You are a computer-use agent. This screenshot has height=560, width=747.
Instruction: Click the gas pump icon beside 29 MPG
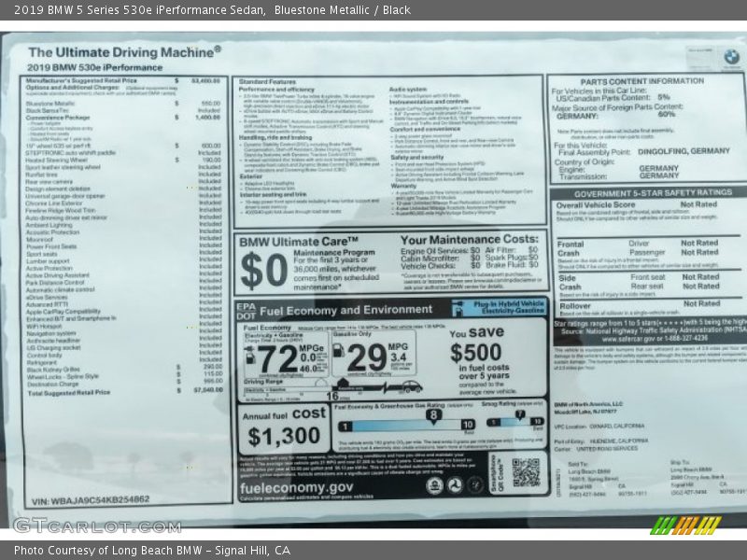[338, 351]
